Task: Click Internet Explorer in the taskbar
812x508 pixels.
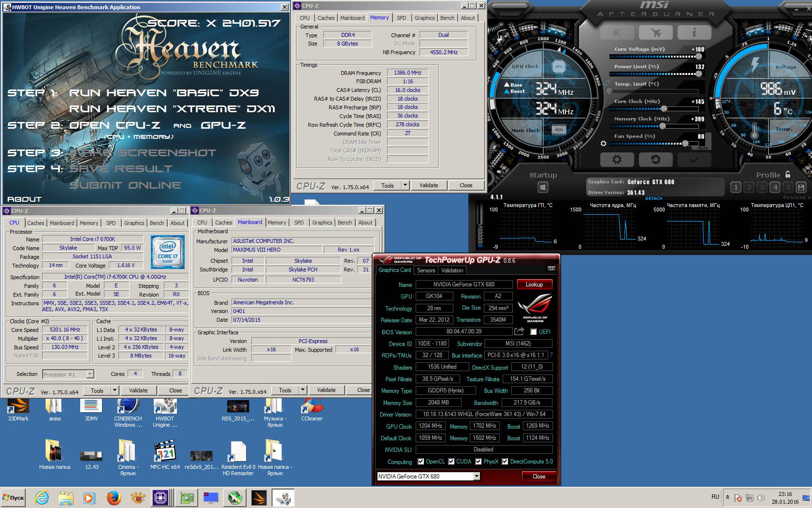Action: click(x=42, y=497)
